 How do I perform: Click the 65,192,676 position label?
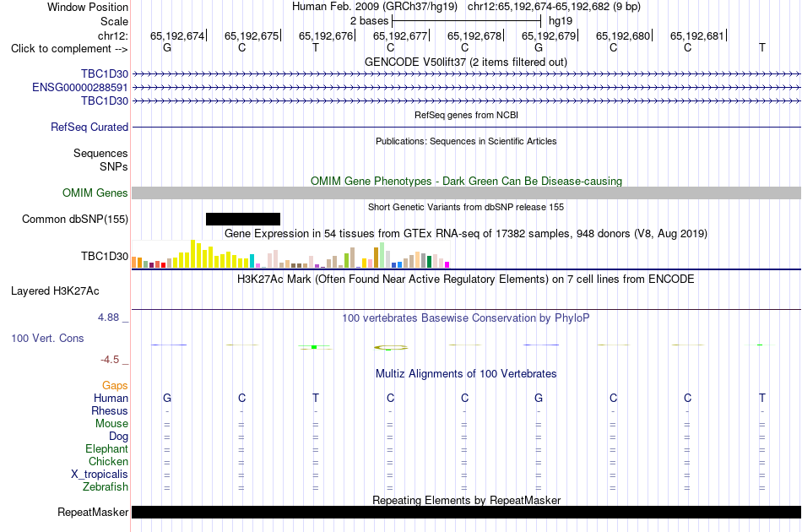(x=326, y=35)
